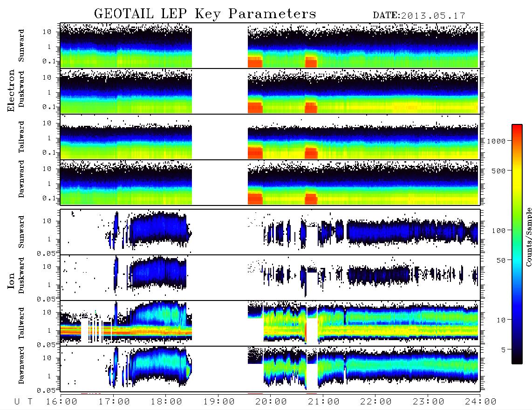Click the '1000' color bar tick label
Screen dimensions: 532x410
click(496, 141)
